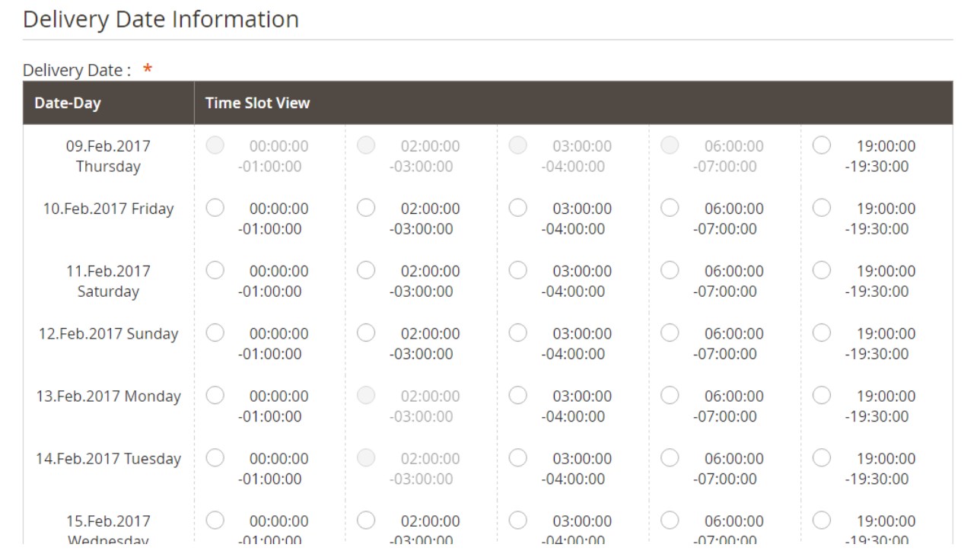Click the Date-Day column header
Image resolution: width=980 pixels, height=554 pixels.
[x=68, y=103]
